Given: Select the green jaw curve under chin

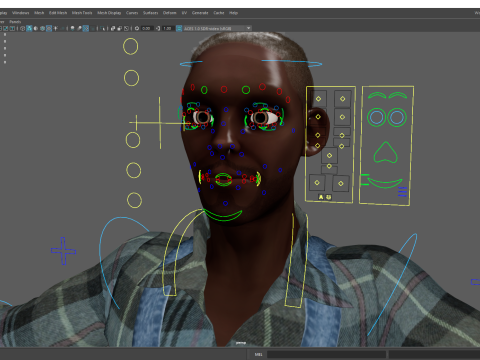Looking at the screenshot, I should click(x=222, y=215).
